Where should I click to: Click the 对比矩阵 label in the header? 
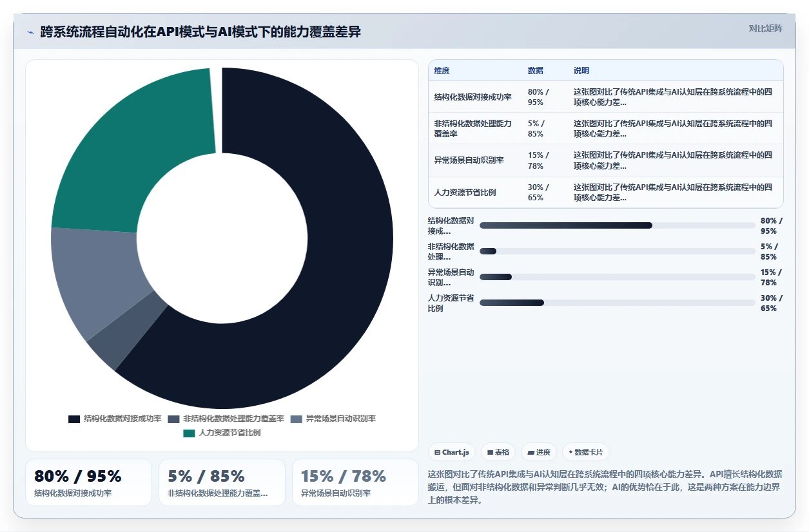point(766,28)
